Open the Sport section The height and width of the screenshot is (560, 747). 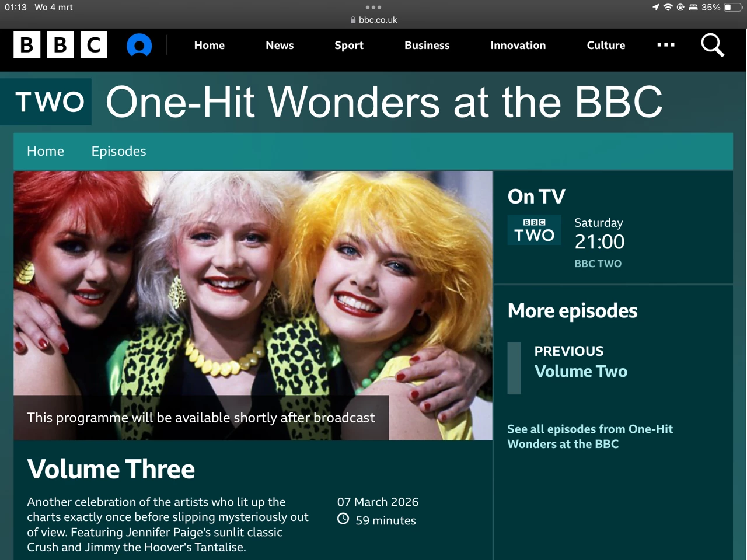(349, 45)
